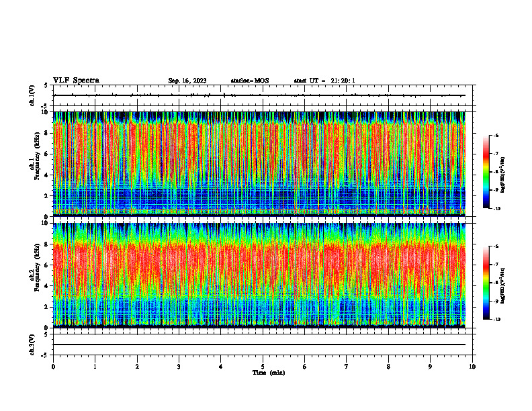Click time axis tick label "8"
The height and width of the screenshot is (411, 532).
pos(388,367)
